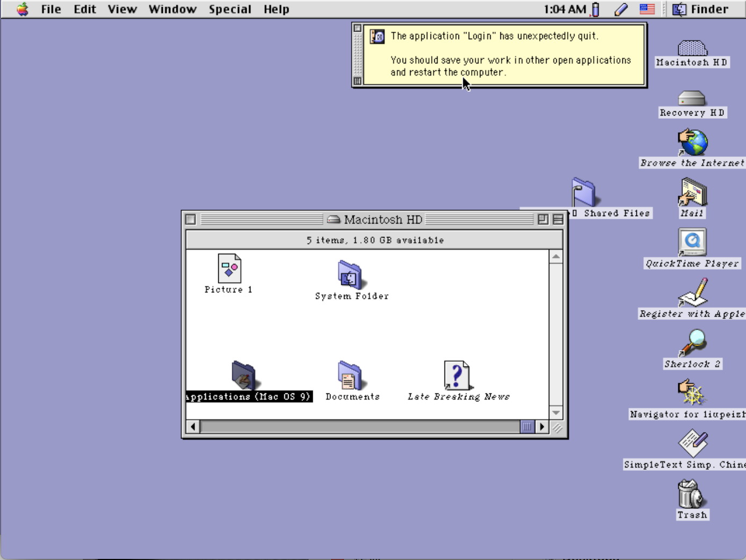Viewport: 746px width, 560px height.
Task: Open QuickTime Player from the desktop
Action: [692, 242]
